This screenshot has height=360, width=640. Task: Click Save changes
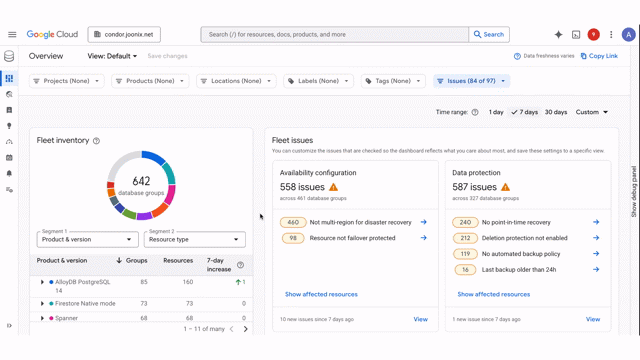click(167, 56)
